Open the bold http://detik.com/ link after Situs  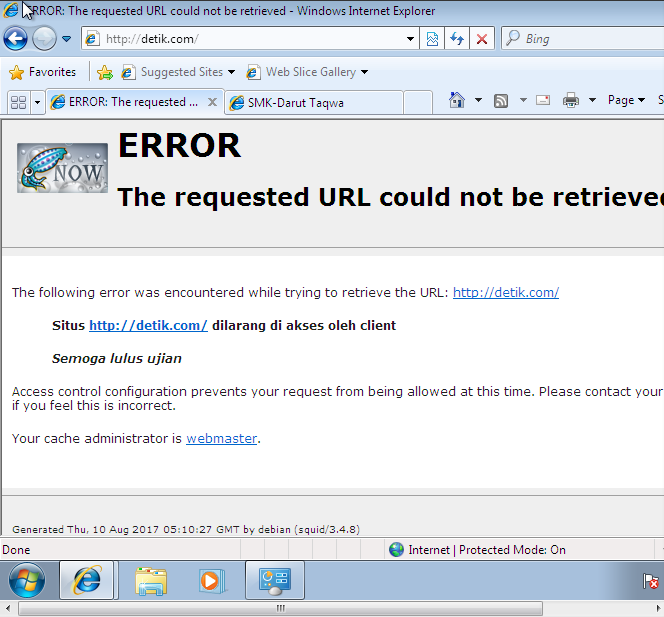pyautogui.click(x=148, y=326)
